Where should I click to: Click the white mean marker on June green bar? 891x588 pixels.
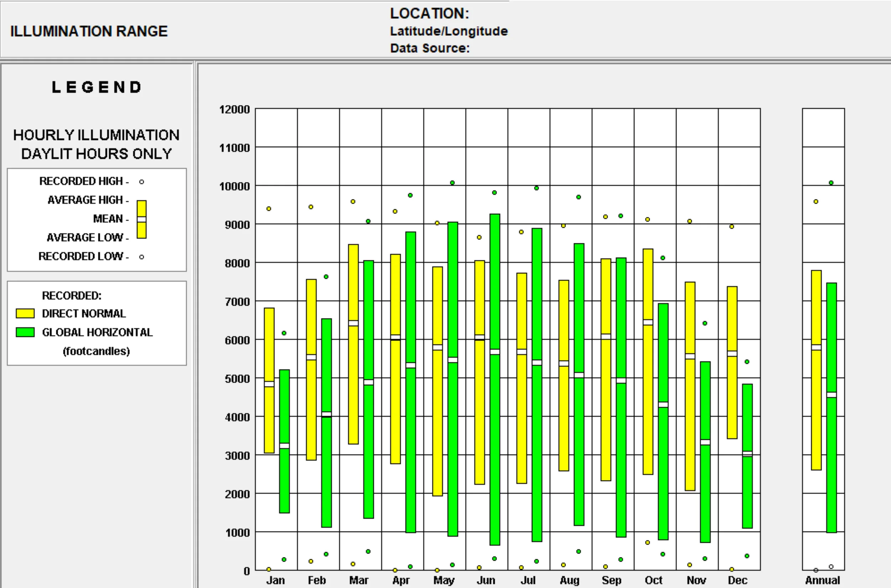tap(495, 352)
